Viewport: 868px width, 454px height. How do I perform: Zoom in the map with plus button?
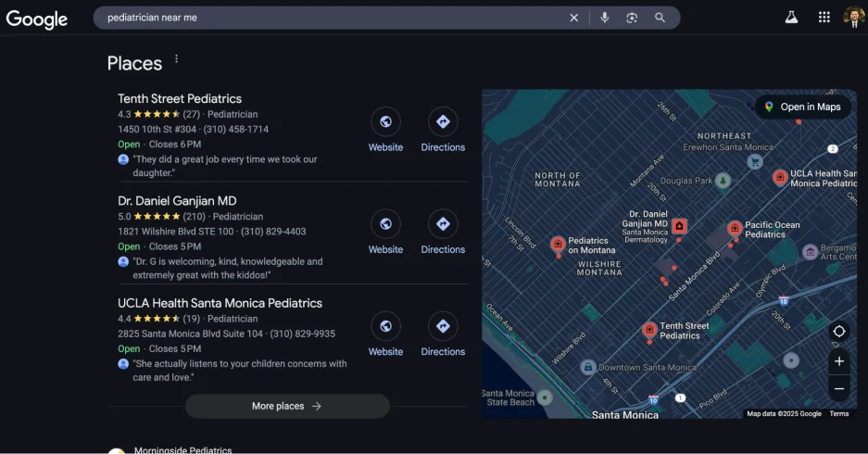(x=839, y=361)
